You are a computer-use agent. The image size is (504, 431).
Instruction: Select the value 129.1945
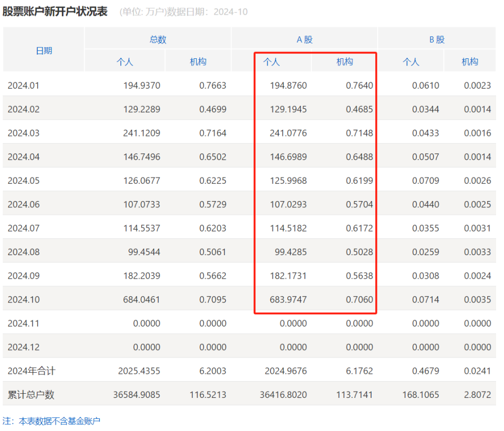[x=288, y=109]
